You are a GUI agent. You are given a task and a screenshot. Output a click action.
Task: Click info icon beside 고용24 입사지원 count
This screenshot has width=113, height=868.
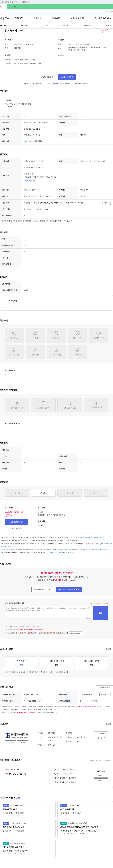coord(98,661)
